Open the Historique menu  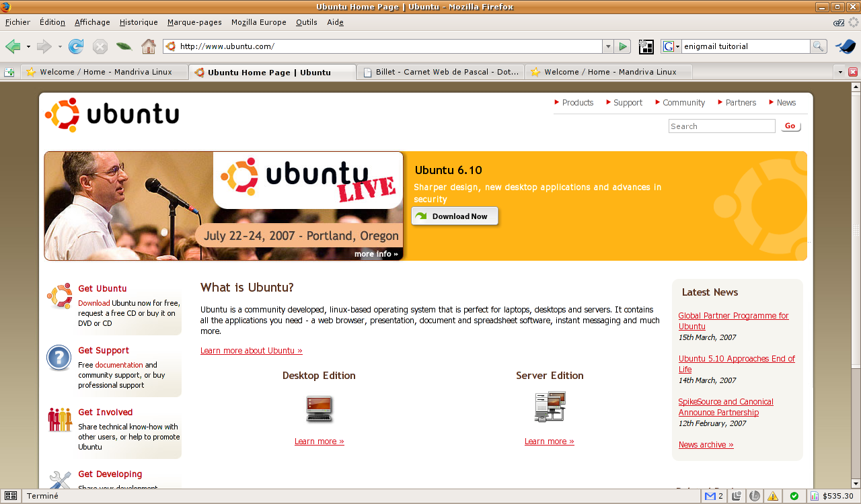pos(139,22)
